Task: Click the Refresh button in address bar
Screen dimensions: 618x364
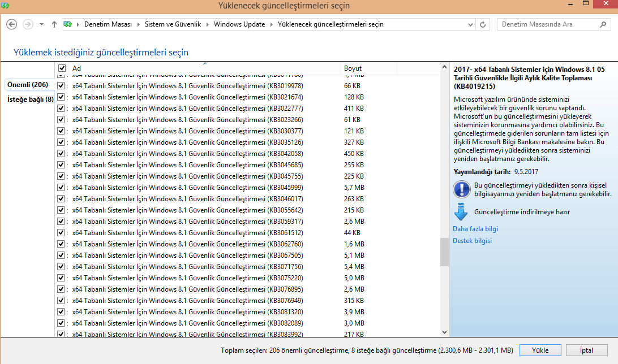Action: pyautogui.click(x=483, y=24)
